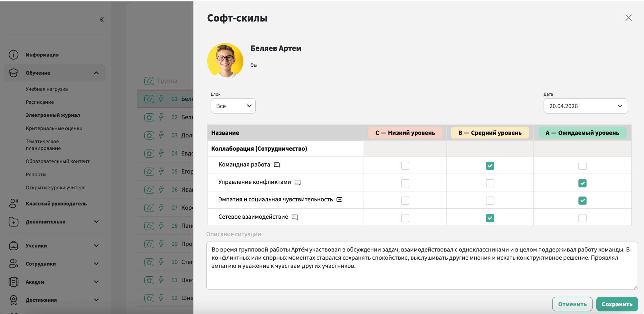Check low level for Сетевое взаимодействие
This screenshot has width=644, height=314.
tap(405, 218)
